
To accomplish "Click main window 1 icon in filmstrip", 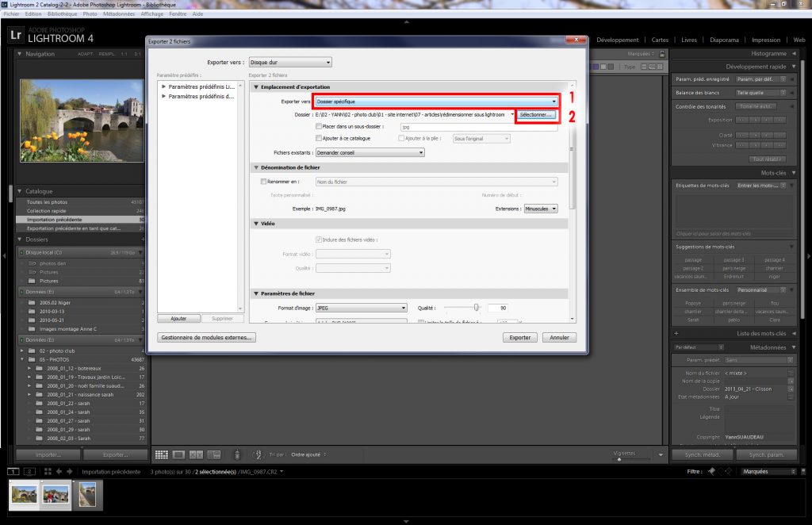I will (13, 472).
